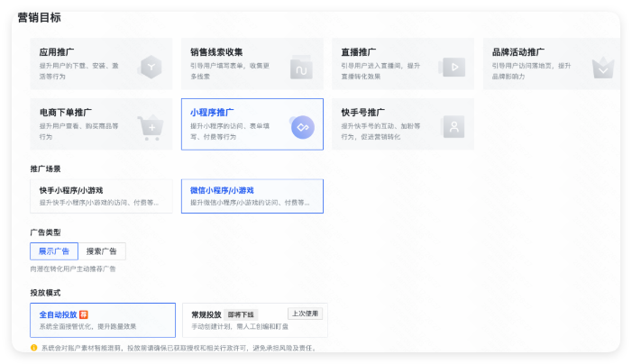This screenshot has height=364, width=632.
Task: Click the orange 荐 badge beside 全自动投放
Action: pos(84,314)
